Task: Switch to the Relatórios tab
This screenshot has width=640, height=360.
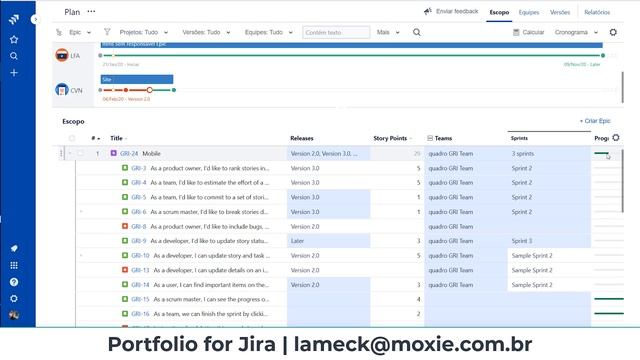Action: 597,12
